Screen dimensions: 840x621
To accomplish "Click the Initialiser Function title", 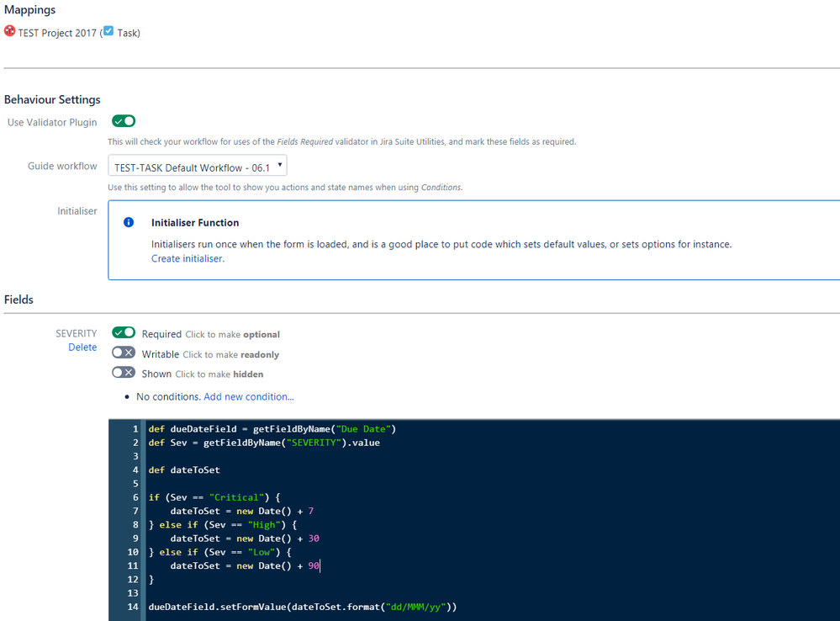I will tap(195, 222).
